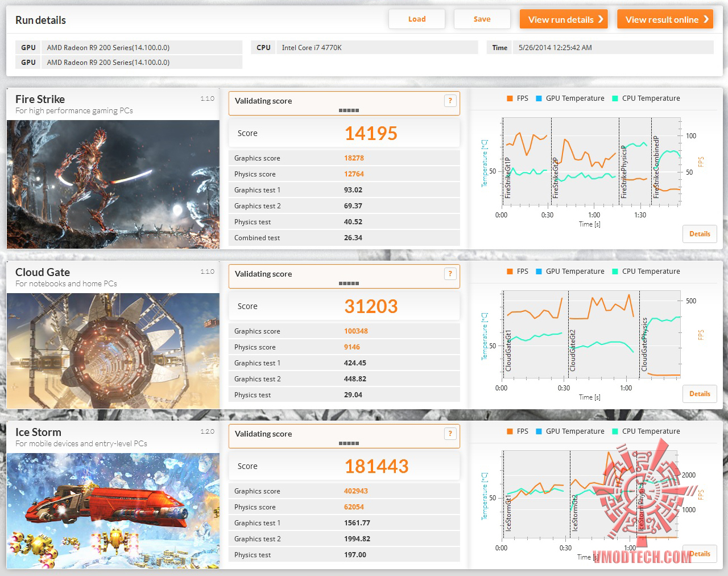The height and width of the screenshot is (576, 728).
Task: Toggle FPS legend in Ice Storm chart
Action: [x=518, y=431]
